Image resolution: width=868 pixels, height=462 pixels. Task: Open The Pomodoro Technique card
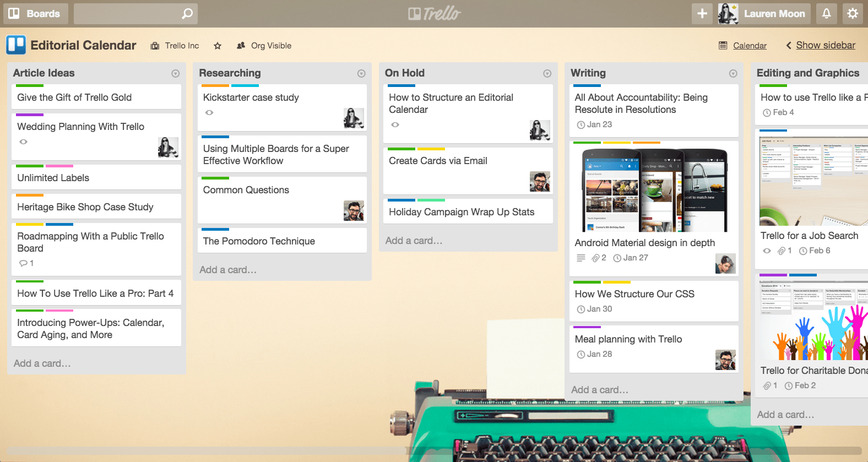click(282, 240)
